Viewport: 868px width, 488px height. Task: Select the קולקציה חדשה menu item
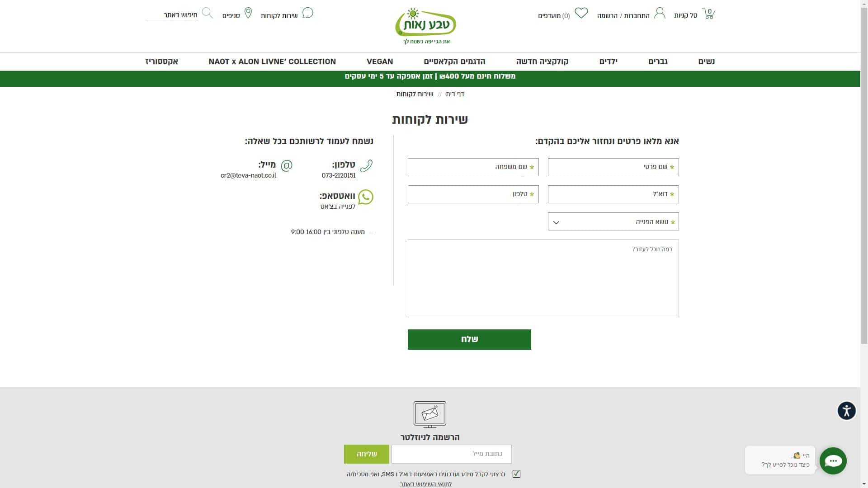tap(542, 61)
